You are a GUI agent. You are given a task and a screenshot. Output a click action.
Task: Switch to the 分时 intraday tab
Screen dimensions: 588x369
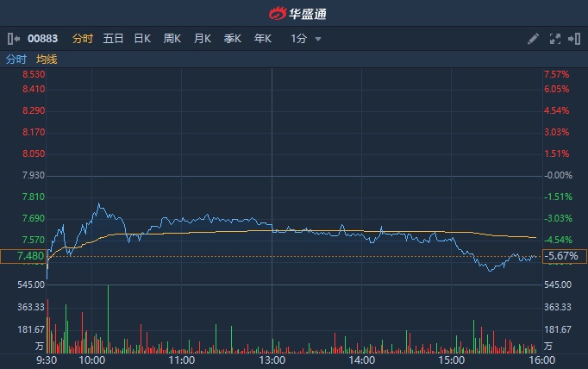pos(82,39)
